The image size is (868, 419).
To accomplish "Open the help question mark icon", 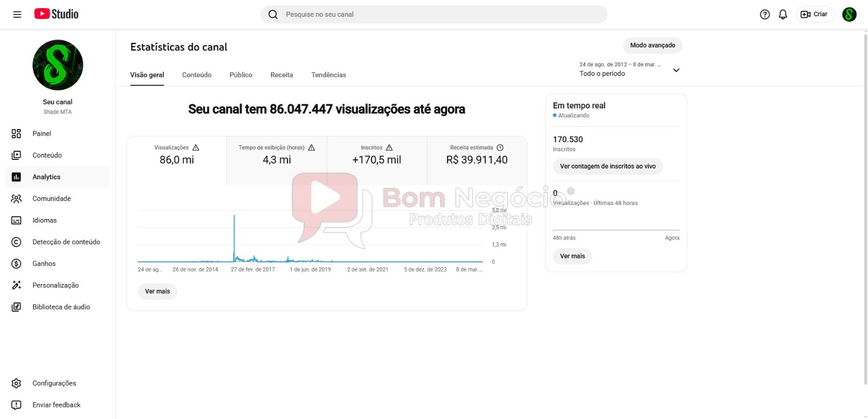I will tap(765, 15).
